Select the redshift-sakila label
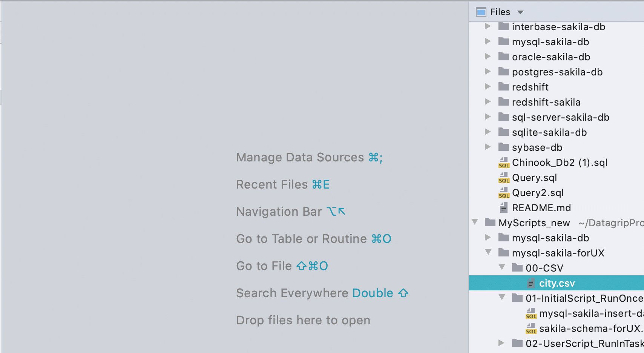This screenshot has width=644, height=353. [x=546, y=102]
